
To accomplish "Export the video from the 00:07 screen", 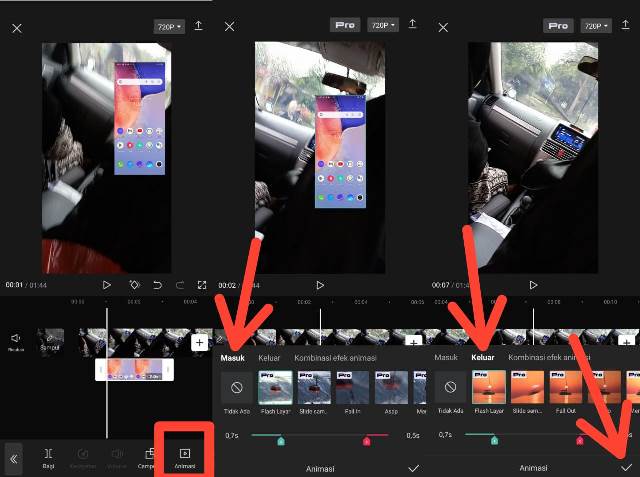I will (x=625, y=25).
